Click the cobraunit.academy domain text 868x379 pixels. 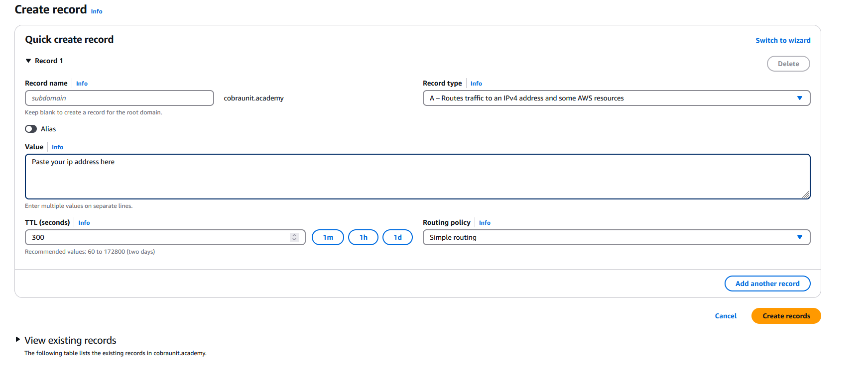coord(253,98)
